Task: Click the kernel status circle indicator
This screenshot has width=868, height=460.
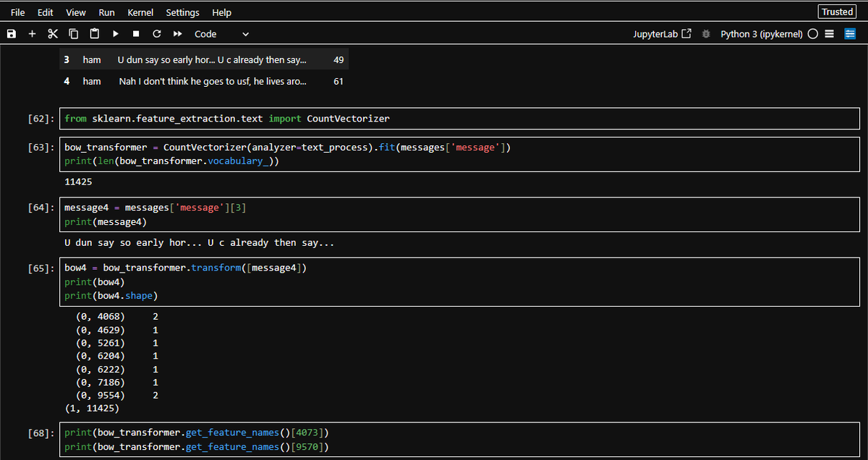Action: tap(813, 34)
